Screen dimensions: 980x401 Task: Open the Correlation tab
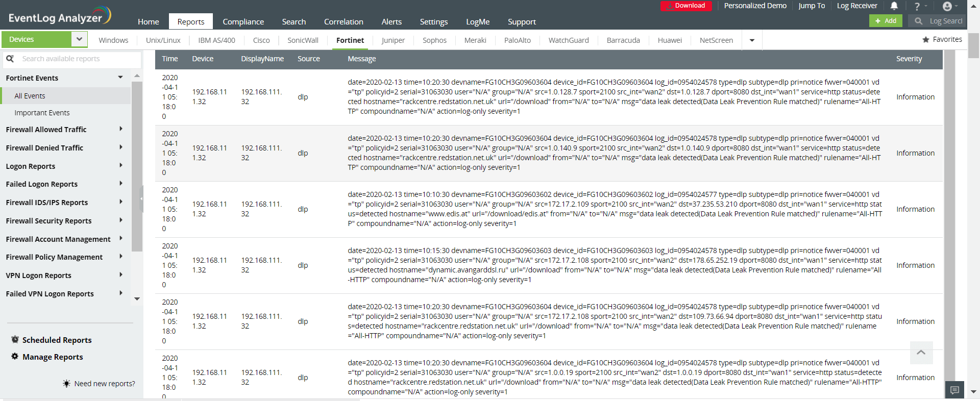click(344, 21)
